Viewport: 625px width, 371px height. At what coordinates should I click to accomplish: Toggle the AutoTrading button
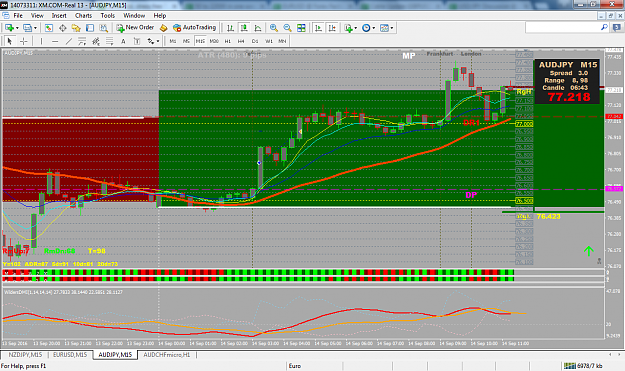194,27
